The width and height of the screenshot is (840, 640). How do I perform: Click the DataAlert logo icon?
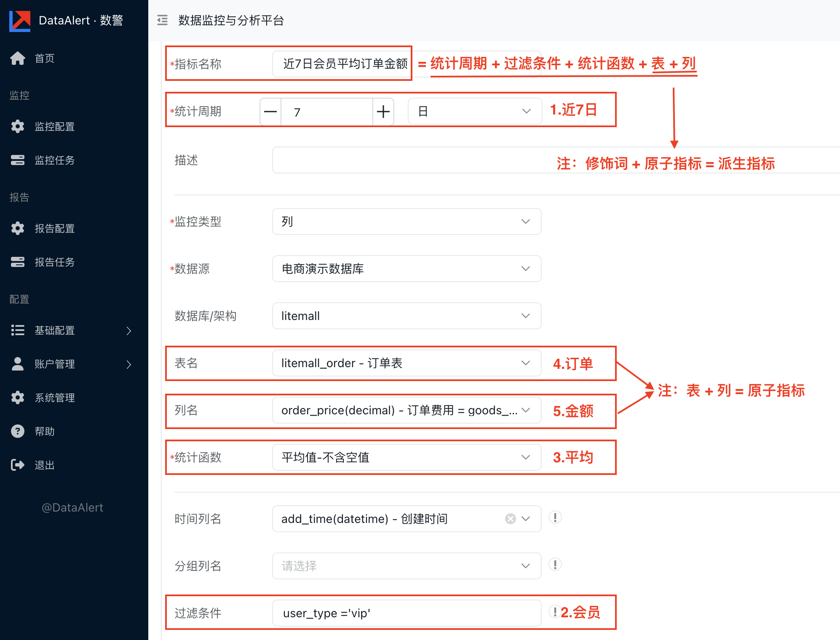[x=20, y=20]
